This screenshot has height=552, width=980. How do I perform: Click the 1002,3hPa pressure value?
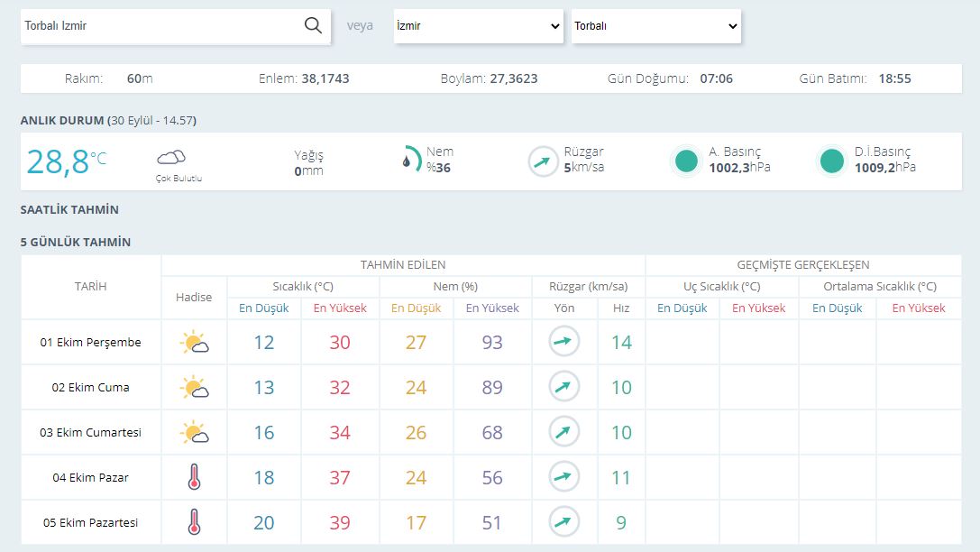[739, 168]
